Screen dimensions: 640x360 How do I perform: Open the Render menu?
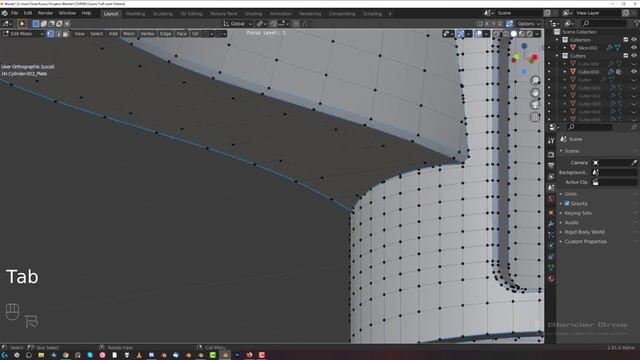coord(45,13)
